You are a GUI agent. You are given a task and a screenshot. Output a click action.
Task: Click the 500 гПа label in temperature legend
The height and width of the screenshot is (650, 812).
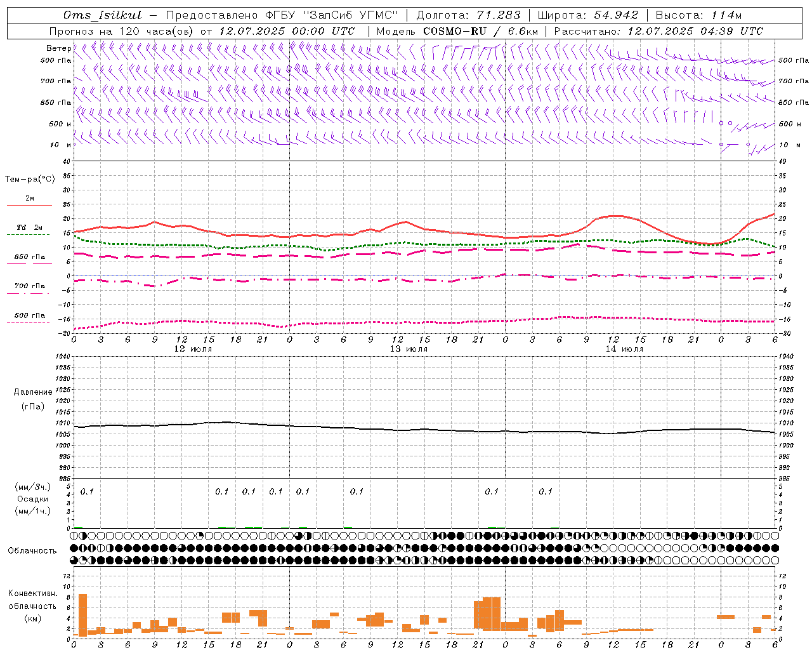pyautogui.click(x=30, y=315)
